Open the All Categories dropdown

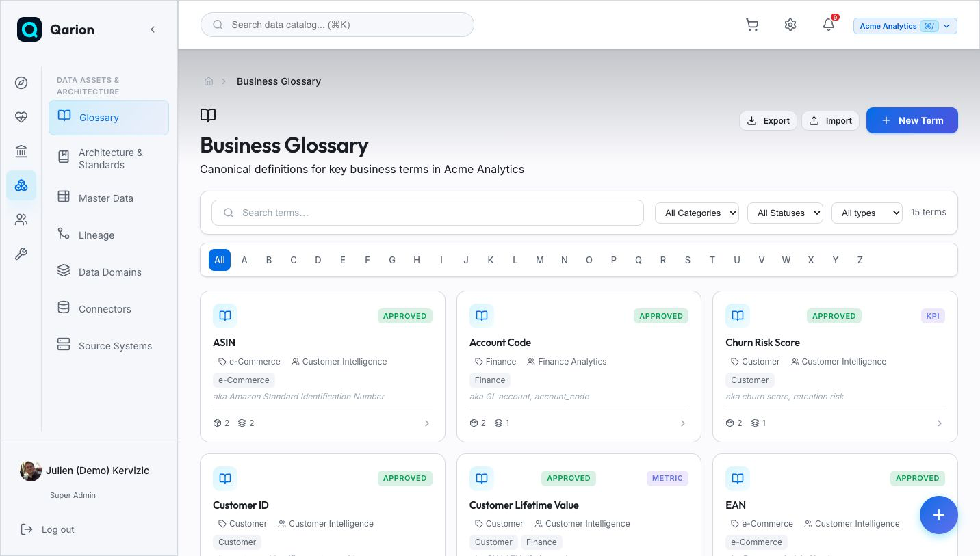click(x=697, y=213)
